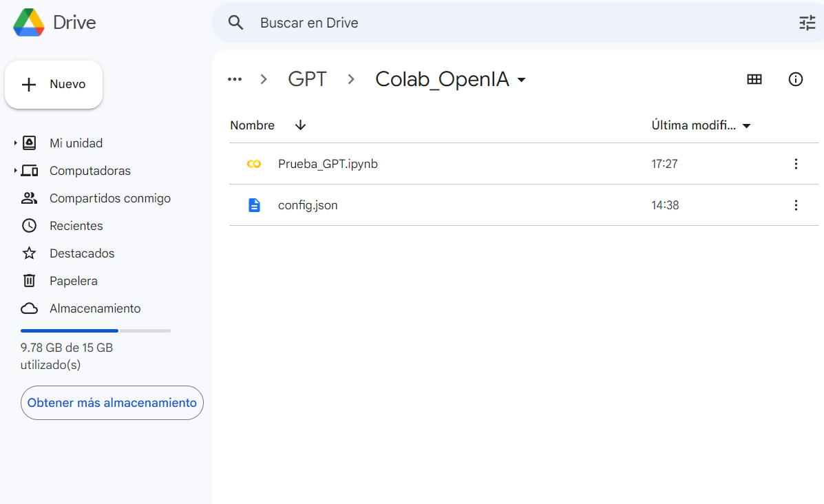
Task: Click the Google Drive logo
Action: [x=28, y=22]
